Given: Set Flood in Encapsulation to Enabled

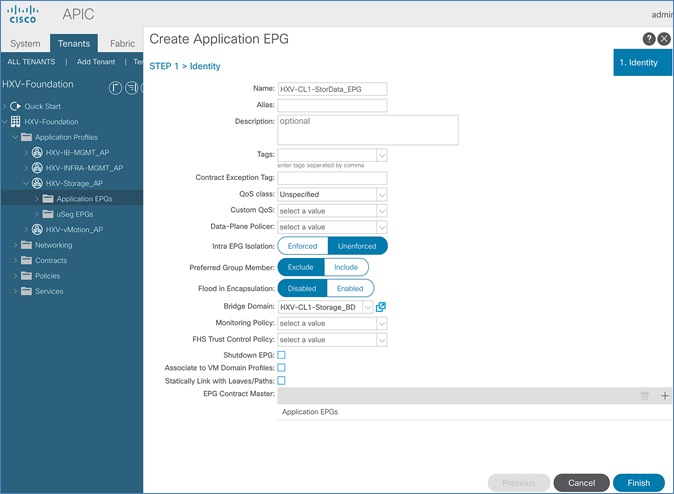Looking at the screenshot, I should tap(350, 288).
